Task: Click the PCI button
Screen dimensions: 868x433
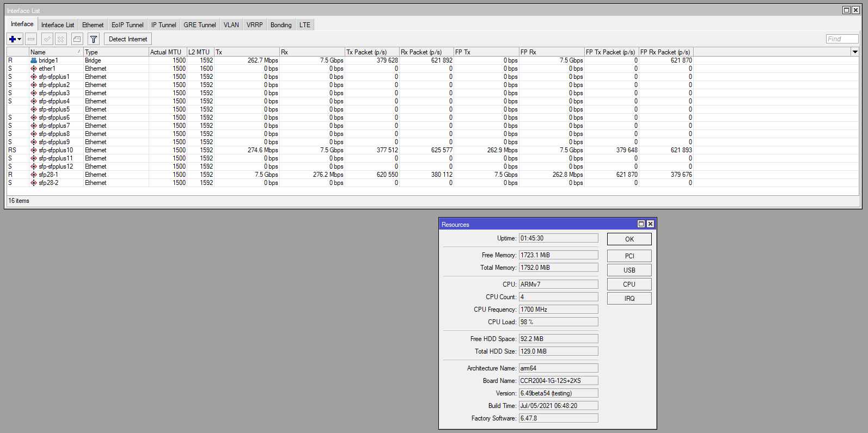Action: tap(629, 256)
